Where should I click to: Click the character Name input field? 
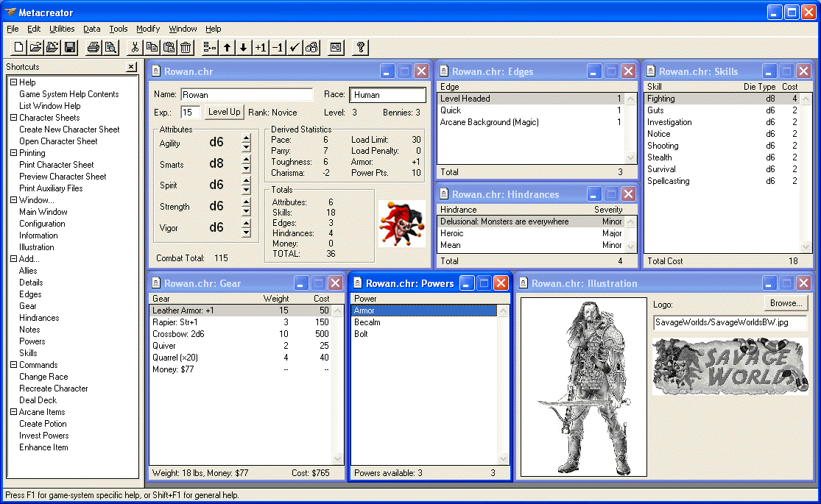pyautogui.click(x=247, y=95)
